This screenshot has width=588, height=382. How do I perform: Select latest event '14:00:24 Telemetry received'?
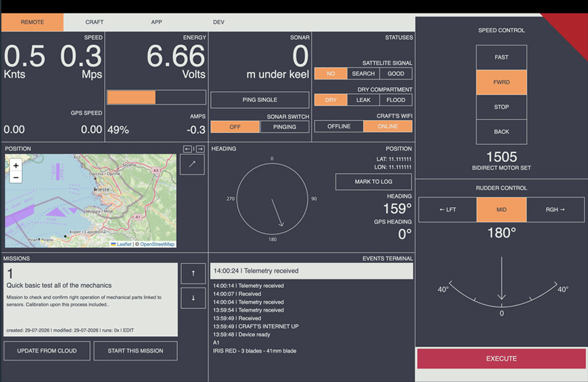[x=312, y=271]
